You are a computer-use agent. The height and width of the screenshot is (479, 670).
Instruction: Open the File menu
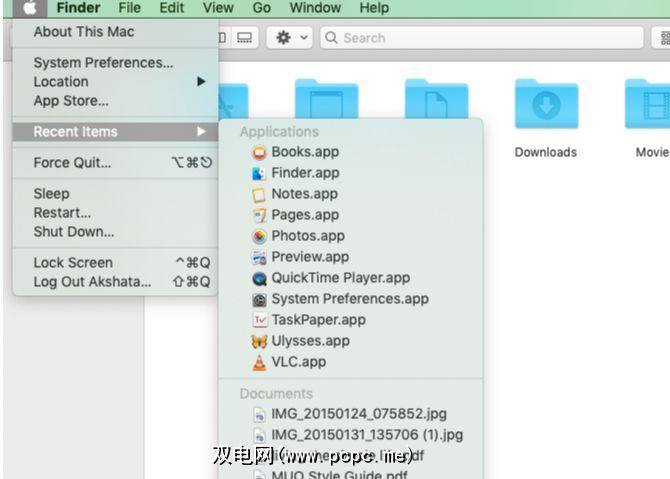129,8
